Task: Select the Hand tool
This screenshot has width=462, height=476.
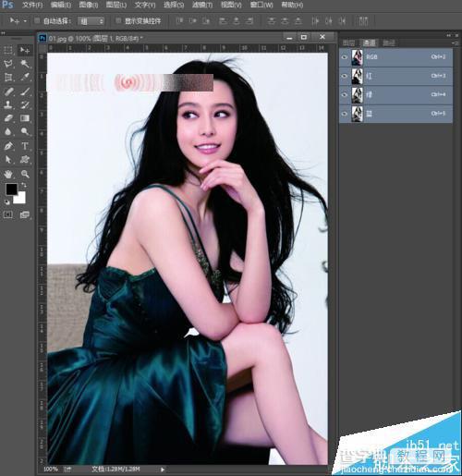Action: 8,174
